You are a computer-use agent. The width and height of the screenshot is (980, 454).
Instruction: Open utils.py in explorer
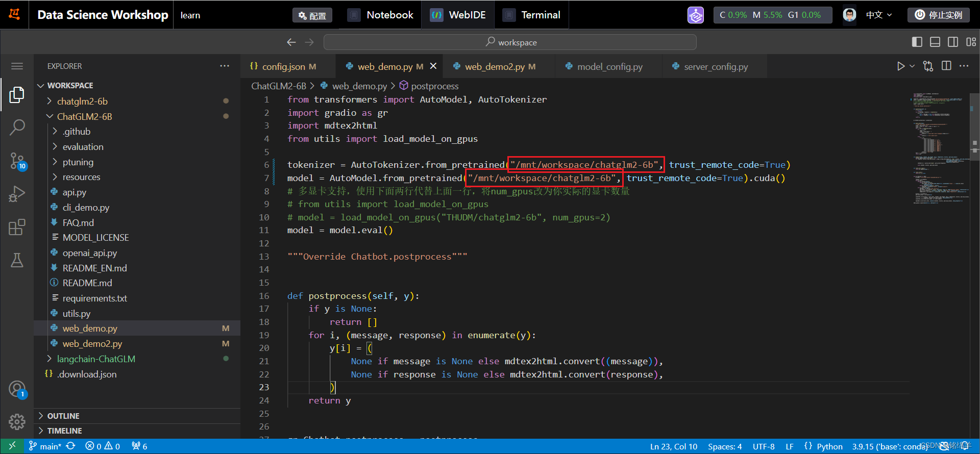(137, 313)
